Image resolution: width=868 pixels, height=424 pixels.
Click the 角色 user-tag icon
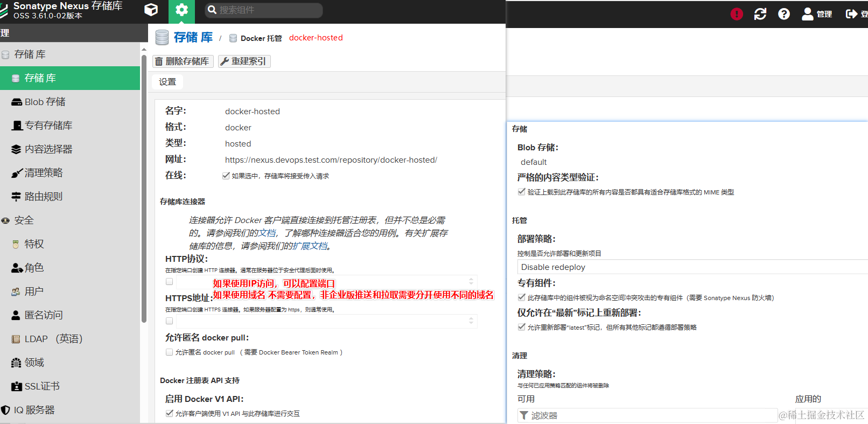point(17,268)
